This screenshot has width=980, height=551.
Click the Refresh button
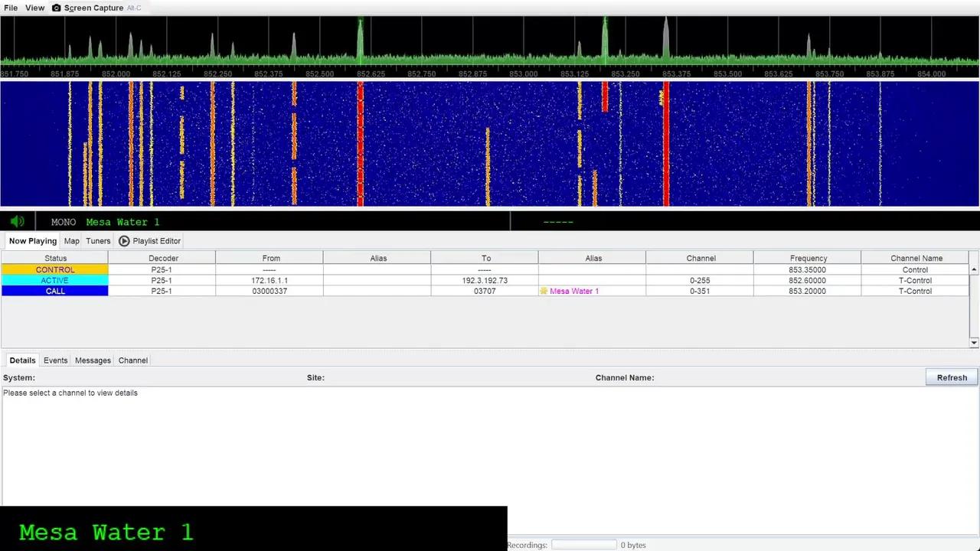click(x=952, y=377)
